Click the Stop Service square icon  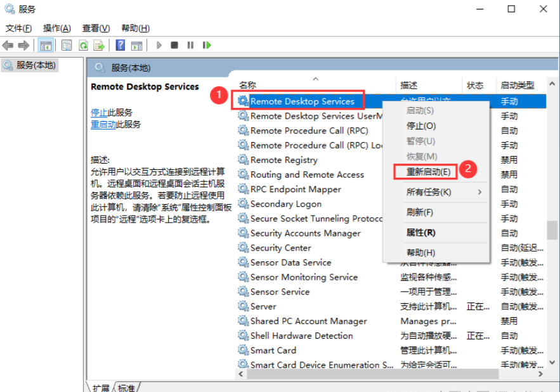174,45
